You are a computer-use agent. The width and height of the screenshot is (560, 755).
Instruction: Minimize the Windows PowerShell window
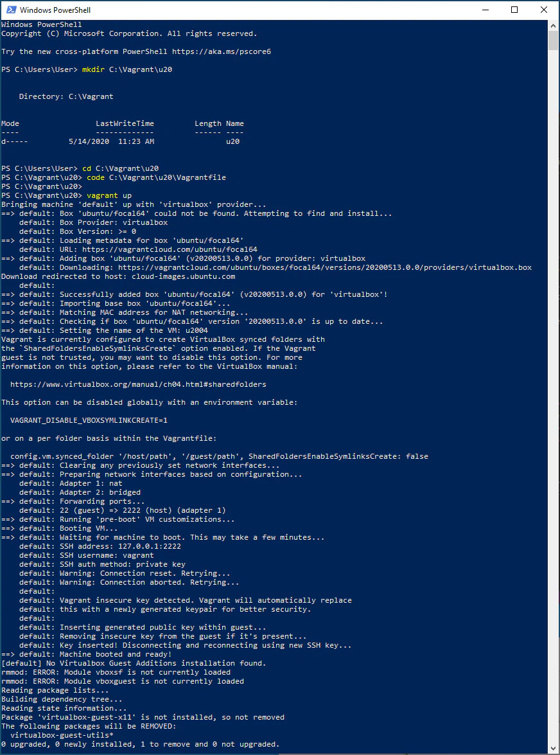click(x=486, y=10)
